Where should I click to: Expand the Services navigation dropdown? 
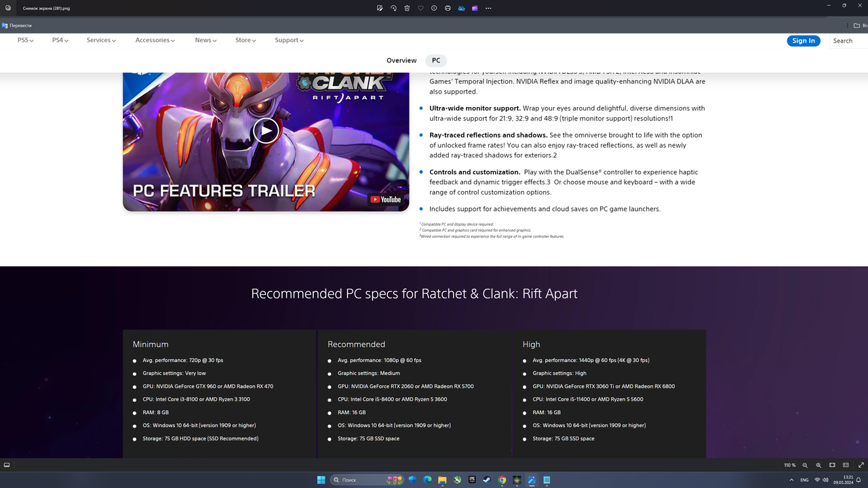point(101,40)
